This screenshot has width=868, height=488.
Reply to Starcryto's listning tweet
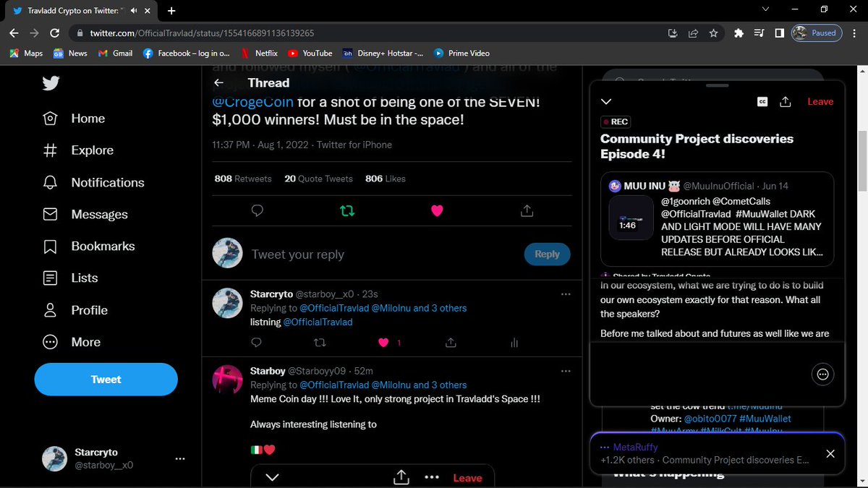click(257, 343)
